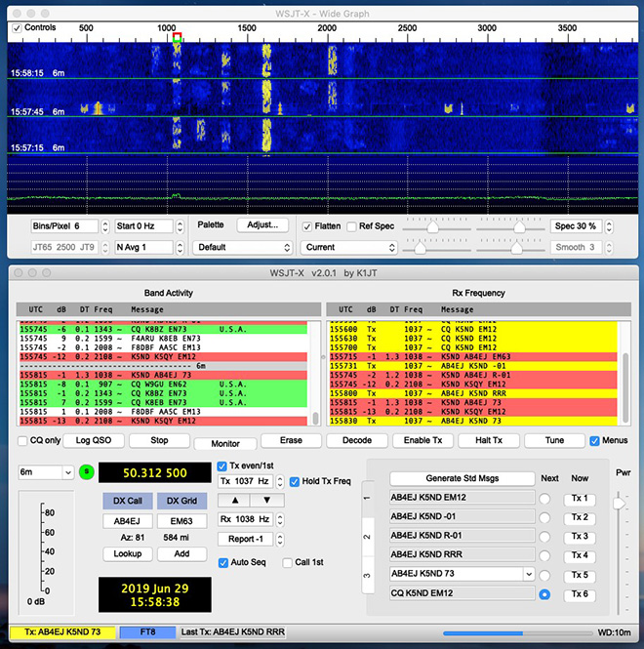Click the DX Call field containing AB4EJ

(128, 521)
